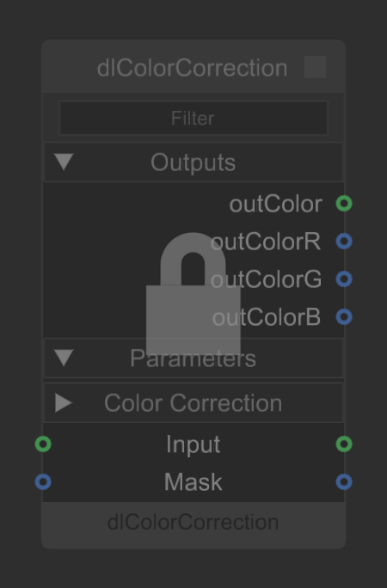
Task: Click the Mask attribute label
Action: (x=193, y=482)
